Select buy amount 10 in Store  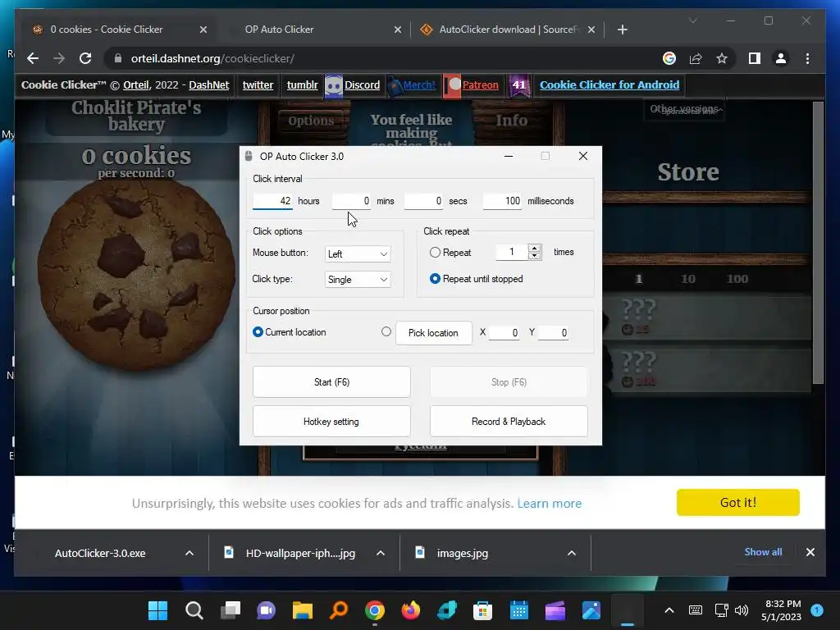pos(688,279)
